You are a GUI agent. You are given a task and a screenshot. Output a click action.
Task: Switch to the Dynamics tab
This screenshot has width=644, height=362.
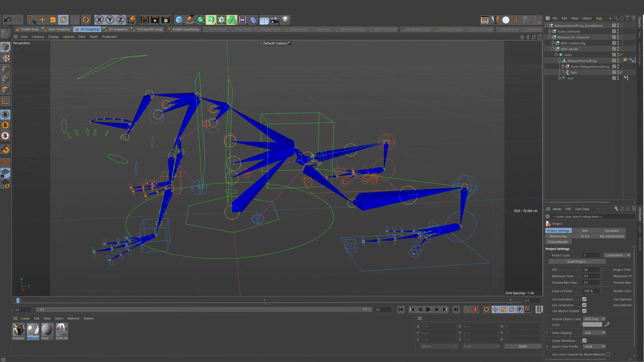click(612, 230)
